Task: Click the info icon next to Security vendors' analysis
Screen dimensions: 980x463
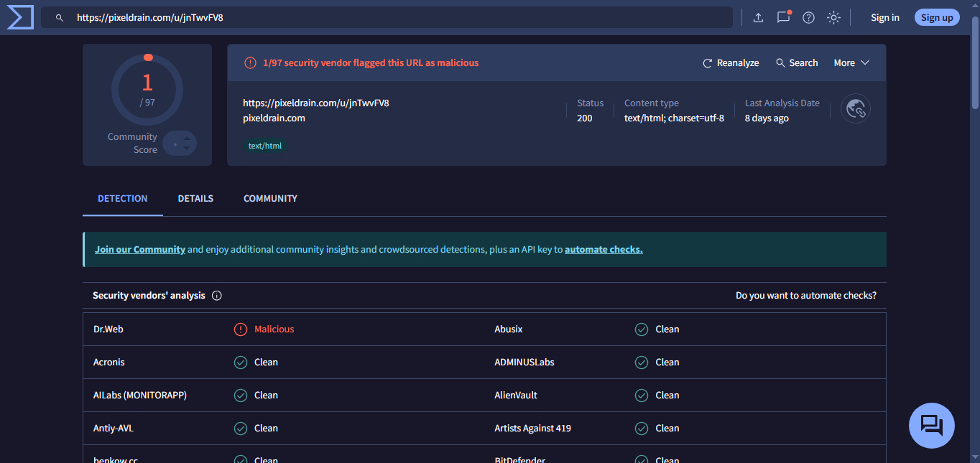Action: coord(217,296)
